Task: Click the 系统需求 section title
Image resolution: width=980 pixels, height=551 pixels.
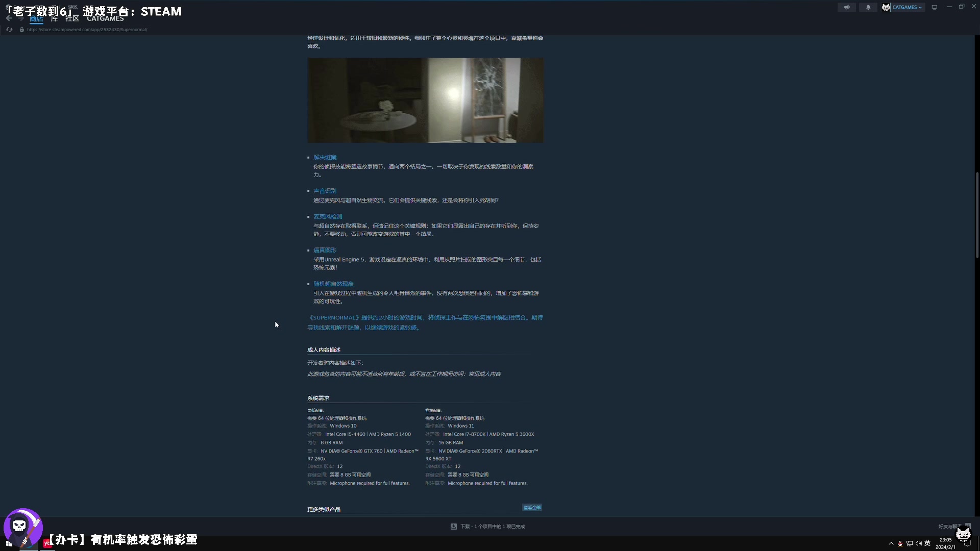Action: pos(318,398)
